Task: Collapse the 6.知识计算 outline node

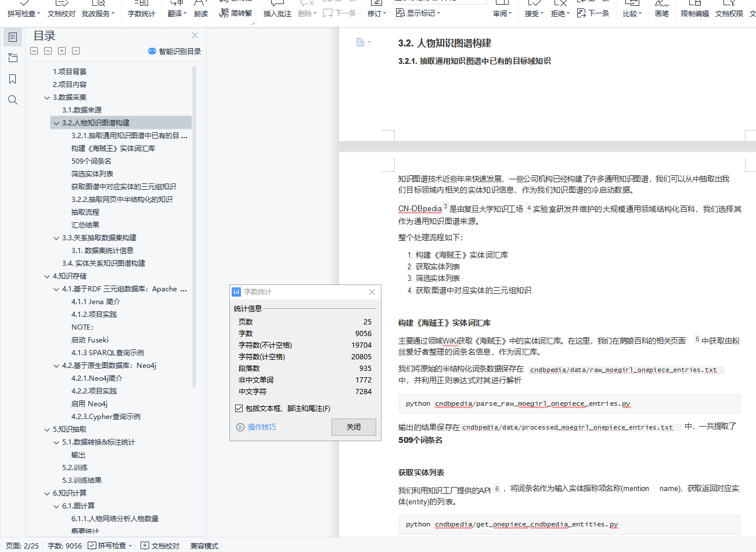Action: click(47, 493)
